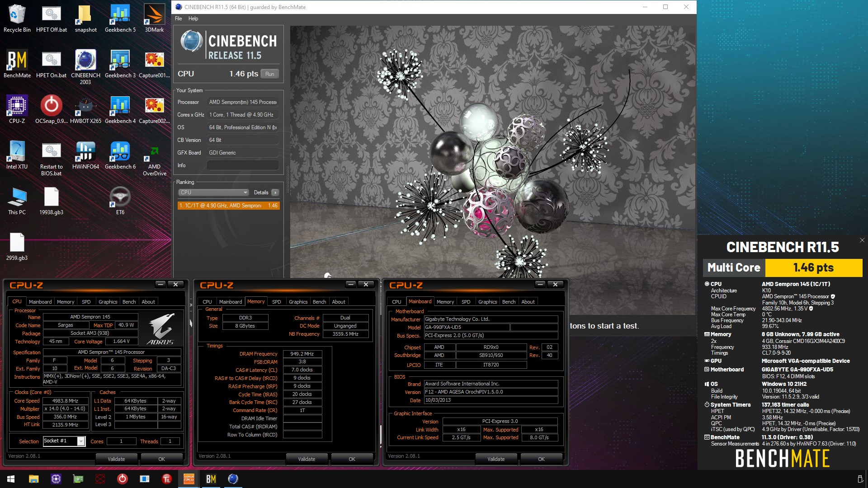868x488 pixels.
Task: Open SPD tab in second CPU-Z window
Action: 277,302
